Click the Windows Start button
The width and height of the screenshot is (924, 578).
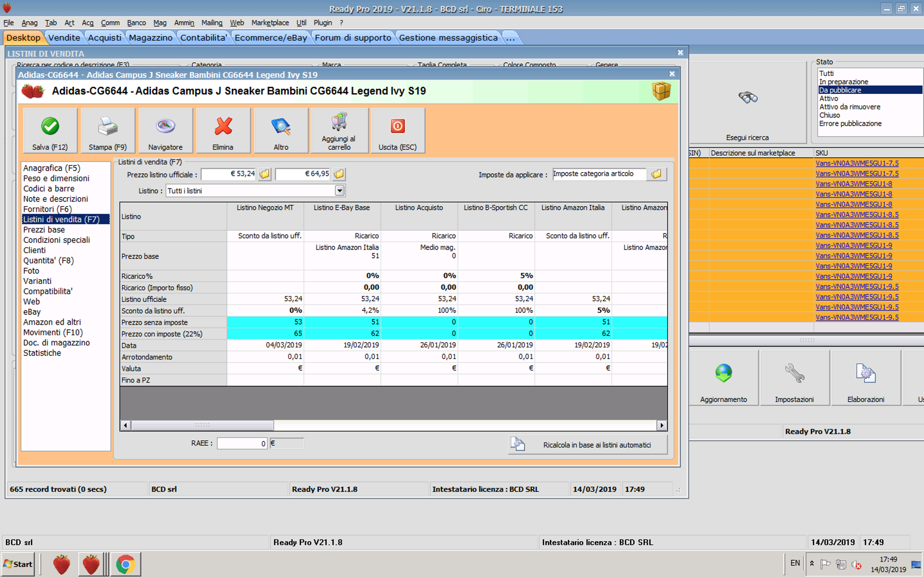pyautogui.click(x=18, y=564)
